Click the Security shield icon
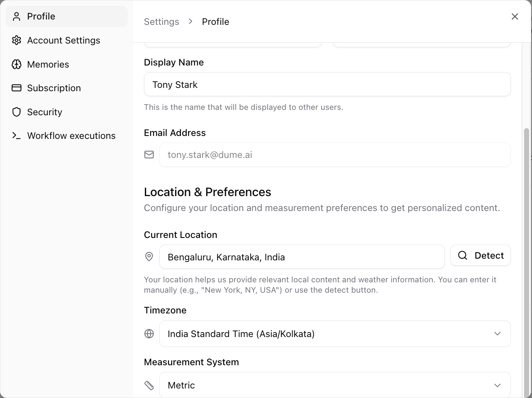Screen dimensions: 532x398 [16, 112]
